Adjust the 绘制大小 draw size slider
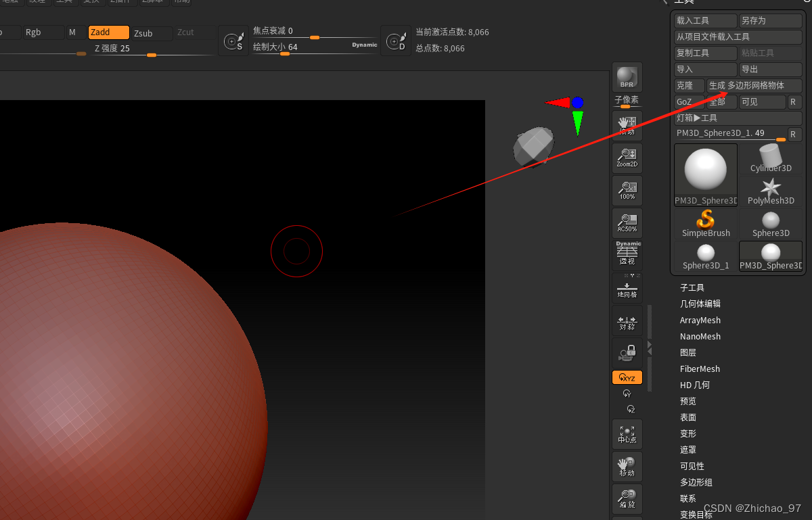This screenshot has height=520, width=812. (x=314, y=48)
